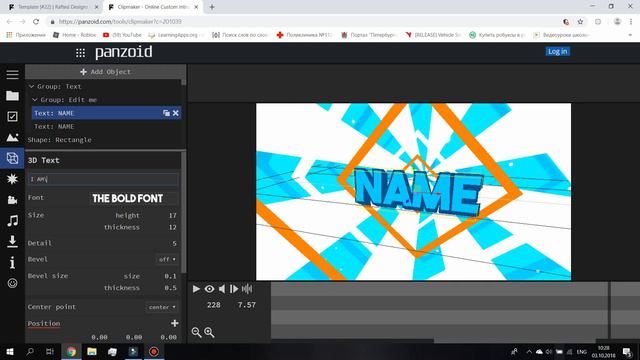Click the red recording app in taskbar
This screenshot has width=640, height=360.
154,351
